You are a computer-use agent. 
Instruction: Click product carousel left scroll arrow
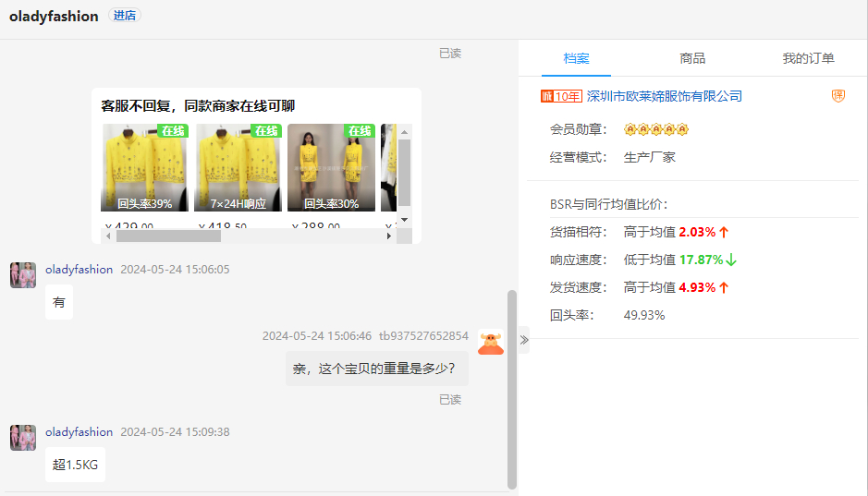(x=108, y=236)
